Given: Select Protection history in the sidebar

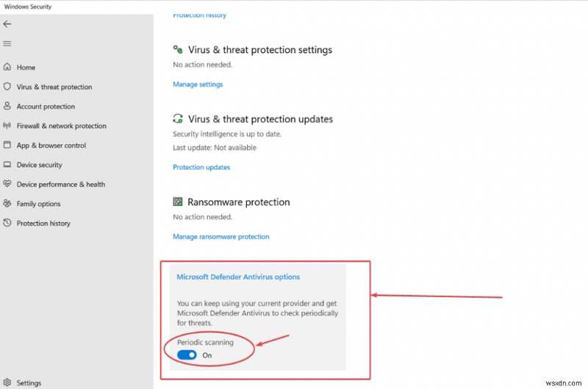Looking at the screenshot, I should tap(43, 224).
